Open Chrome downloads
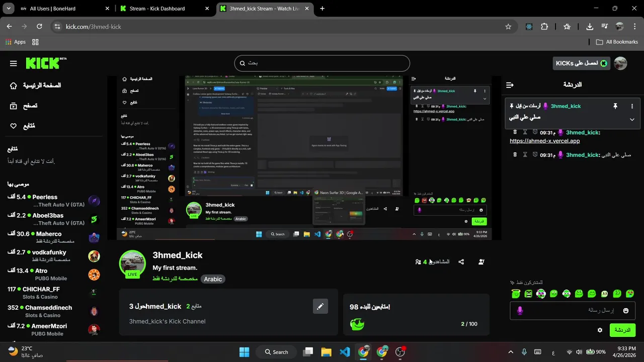The image size is (644, 362). [x=590, y=27]
